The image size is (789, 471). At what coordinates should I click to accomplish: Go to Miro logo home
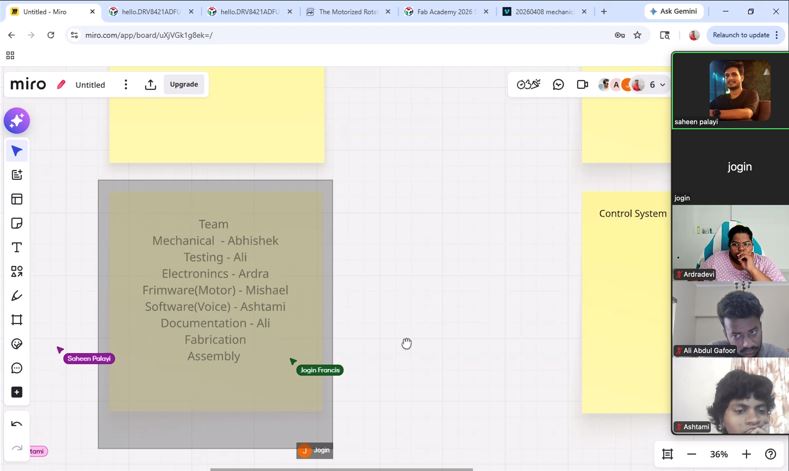pos(28,84)
